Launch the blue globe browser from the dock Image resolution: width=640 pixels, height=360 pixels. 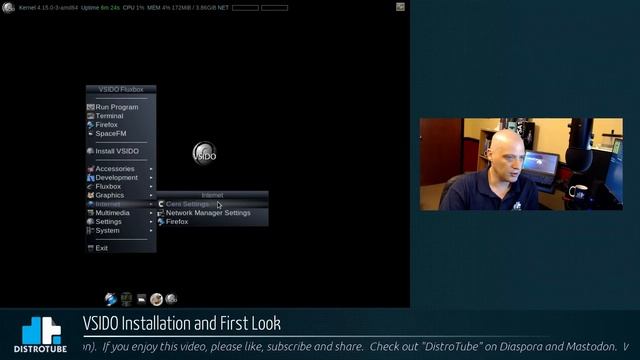coord(111,299)
